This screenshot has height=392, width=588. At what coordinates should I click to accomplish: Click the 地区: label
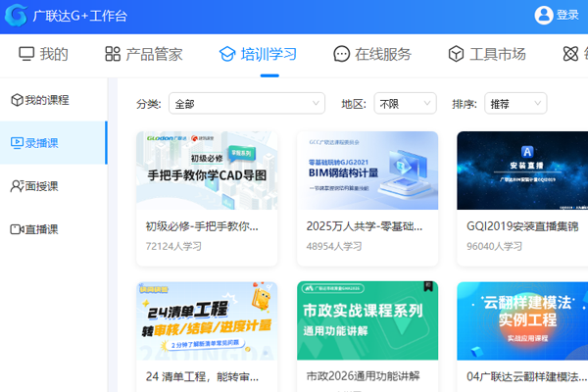pos(354,104)
